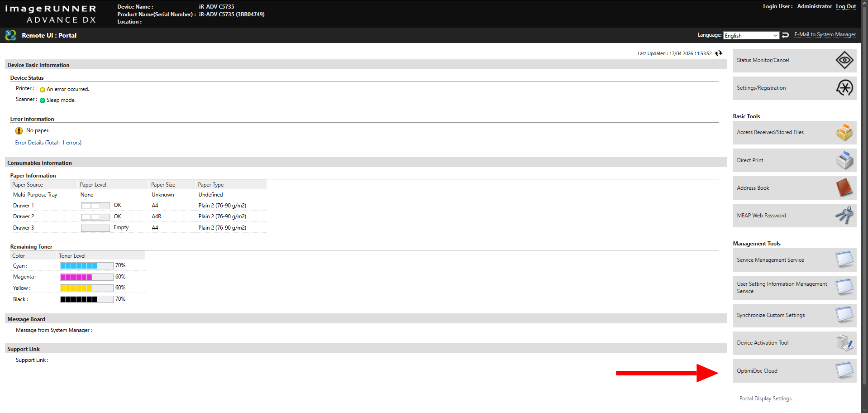
Task: Click the green scanner status indicator
Action: [43, 101]
